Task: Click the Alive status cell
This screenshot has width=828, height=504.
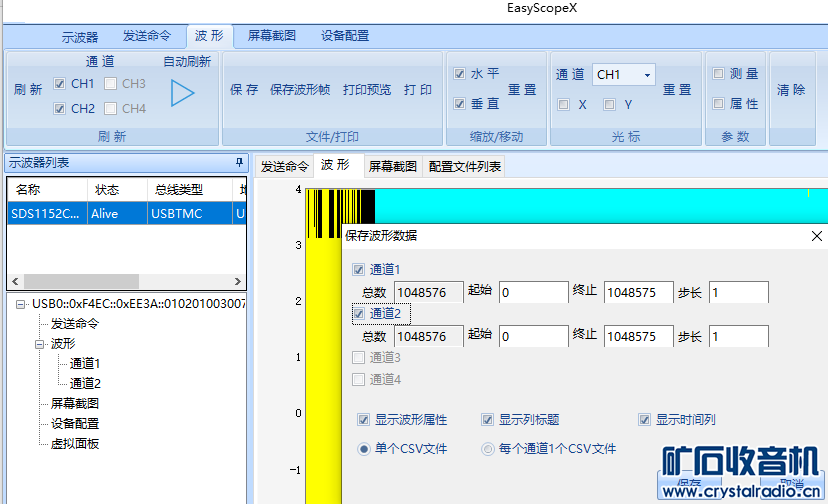Action: pos(117,213)
